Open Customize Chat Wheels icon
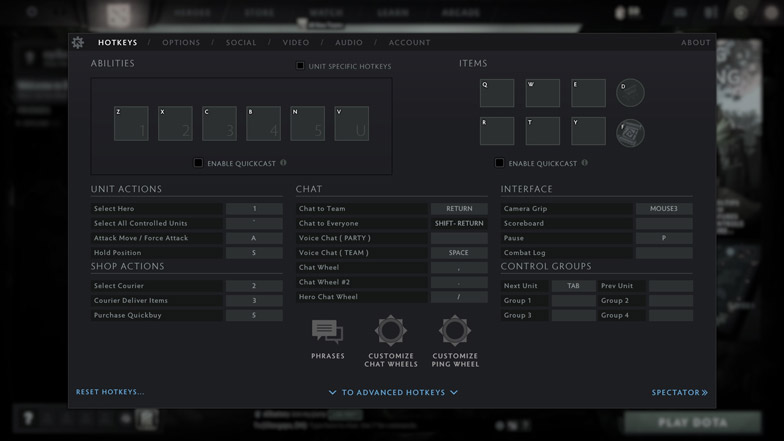The image size is (784, 441). click(x=390, y=330)
